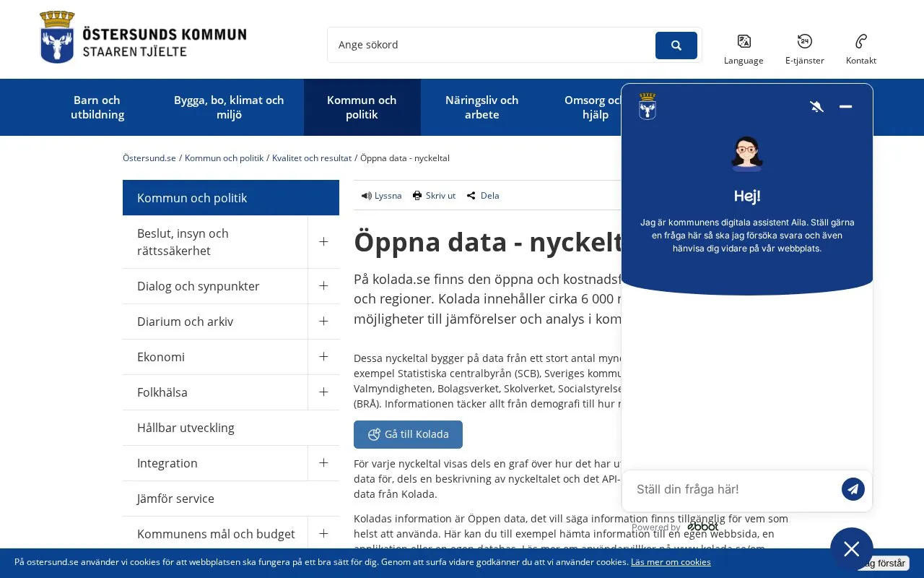Viewport: 924px width, 578px height.
Task: Click Kommun och politik sidebar heading
Action: click(x=231, y=198)
